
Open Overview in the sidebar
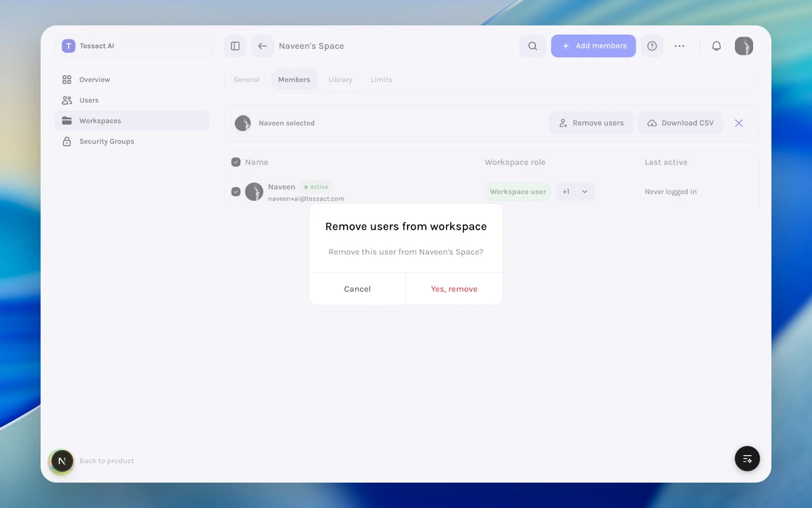(x=132, y=80)
